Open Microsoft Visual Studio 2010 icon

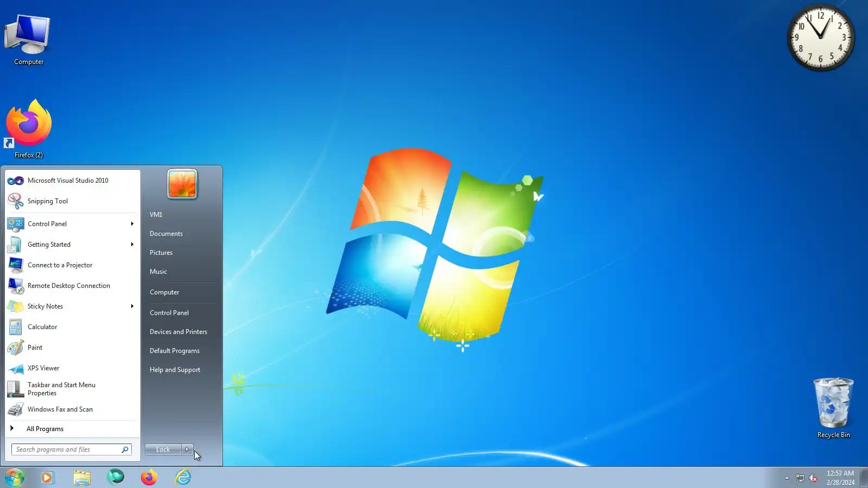point(16,181)
